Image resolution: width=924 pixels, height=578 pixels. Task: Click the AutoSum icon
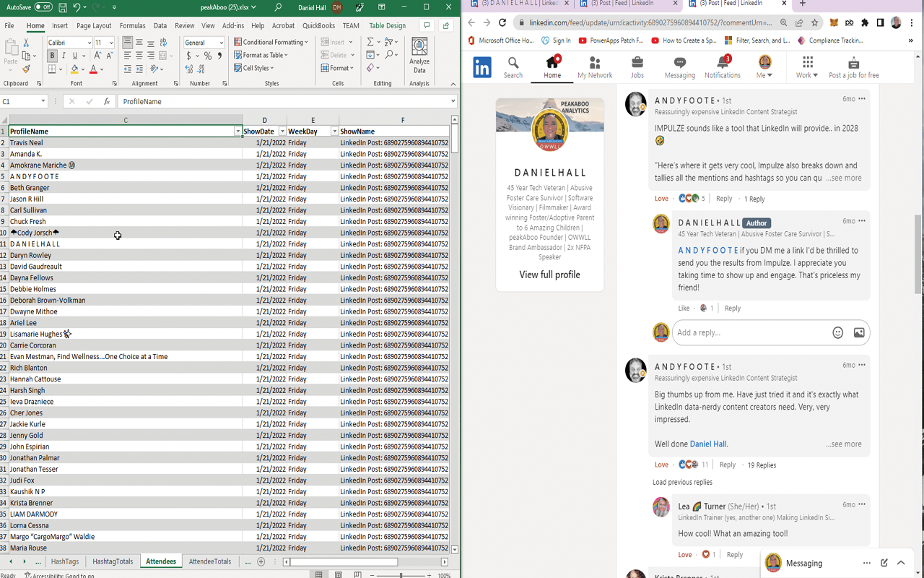369,41
